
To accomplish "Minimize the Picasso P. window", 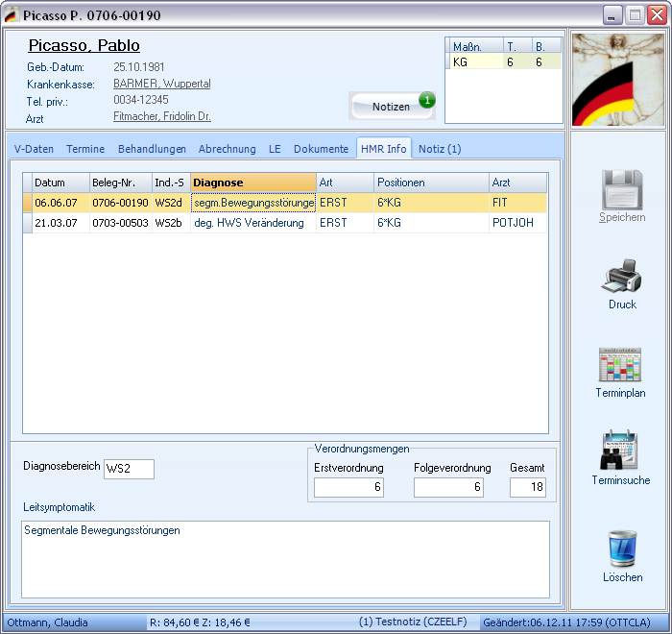I will [x=612, y=15].
